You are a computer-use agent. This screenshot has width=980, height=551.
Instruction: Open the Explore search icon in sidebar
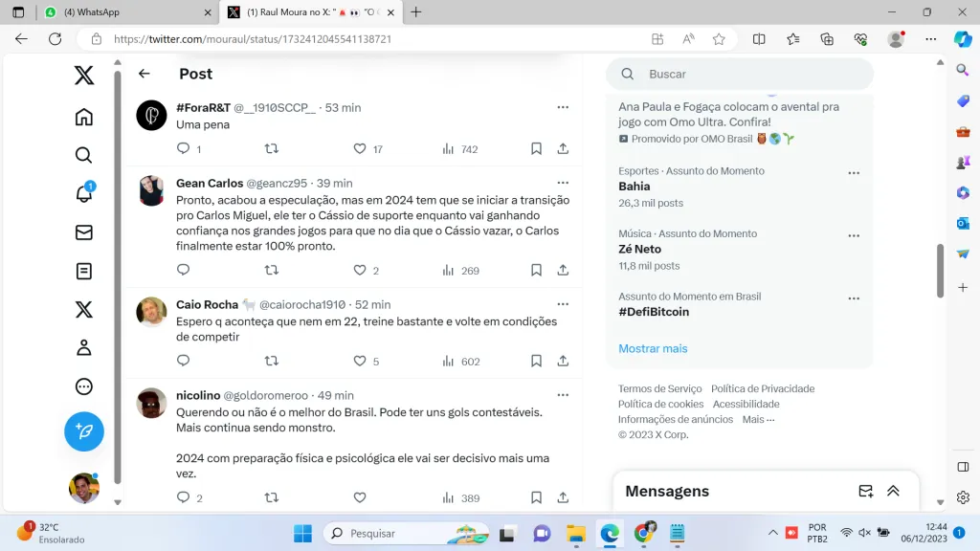(84, 155)
